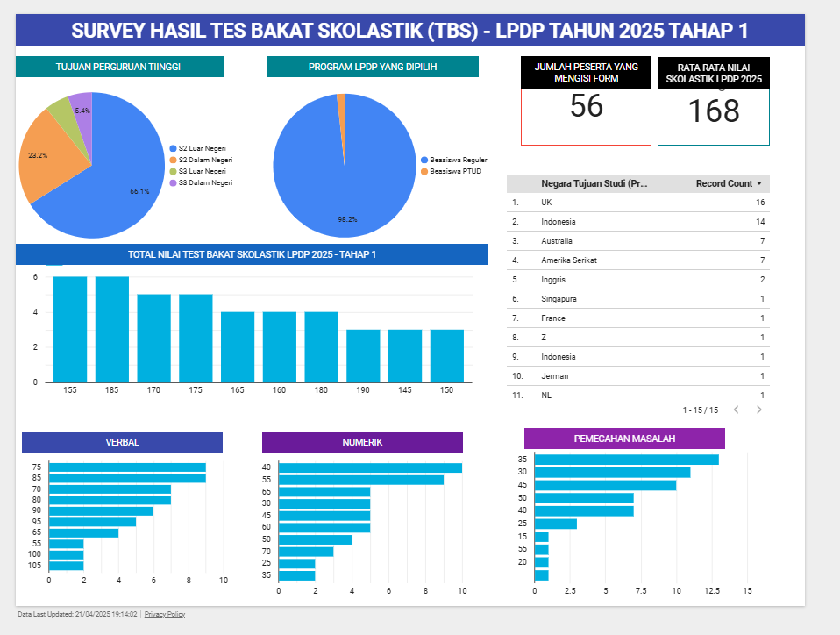Click the 165 bar in the total score chart
840x635 pixels.
pyautogui.click(x=238, y=347)
